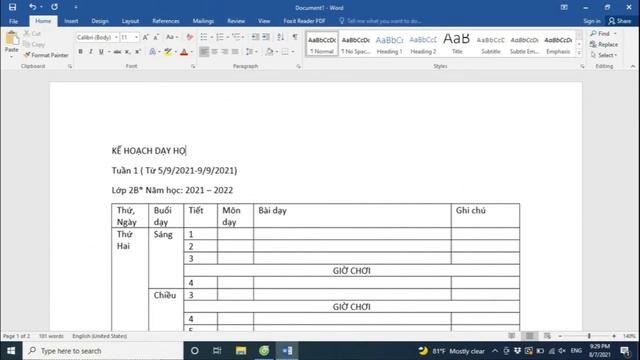Increase the paragraph indent
Screen dimensions: 640x360
click(266, 37)
